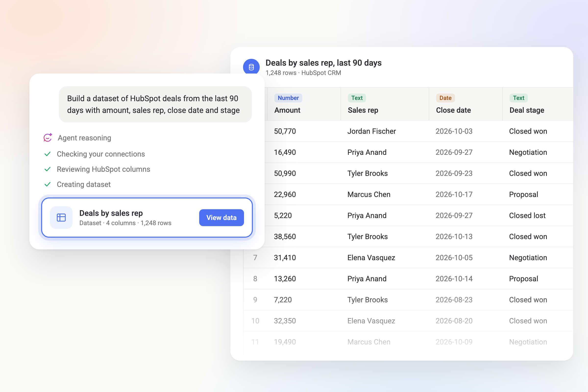588x392 pixels.
Task: Select amount cell 31,410
Action: (x=285, y=257)
